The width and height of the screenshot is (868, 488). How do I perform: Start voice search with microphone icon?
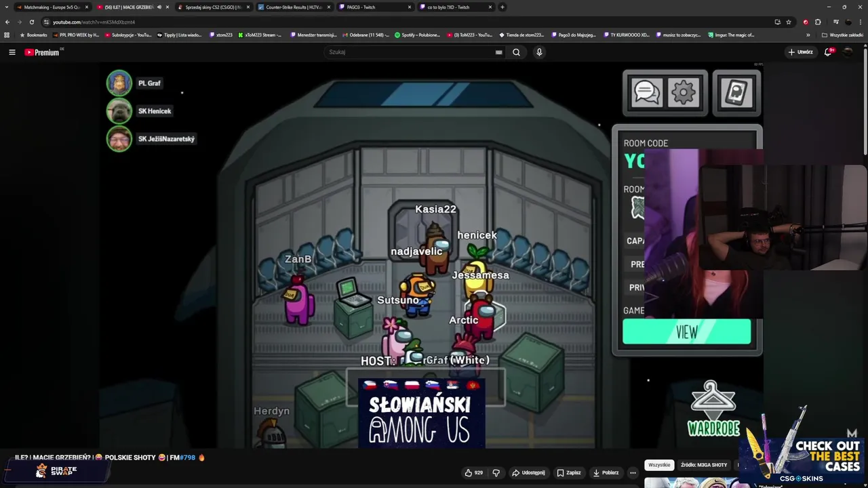(x=539, y=52)
